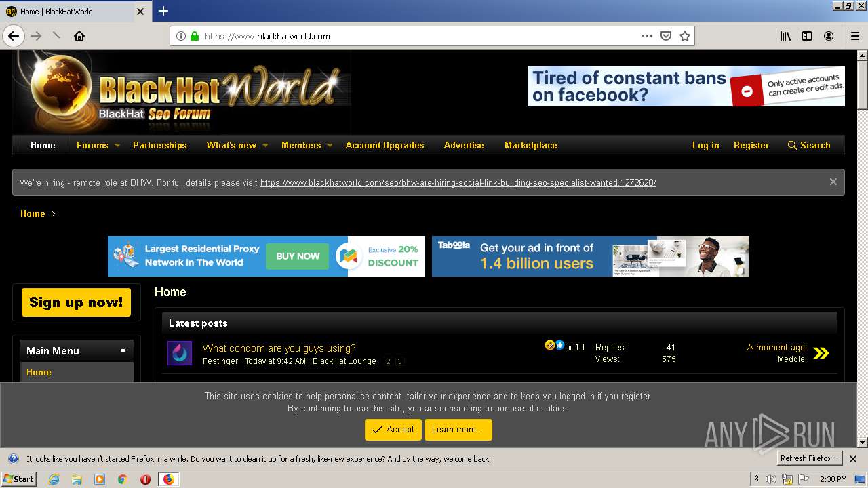This screenshot has height=488, width=868.
Task: Open Forums navigation item
Action: 92,145
